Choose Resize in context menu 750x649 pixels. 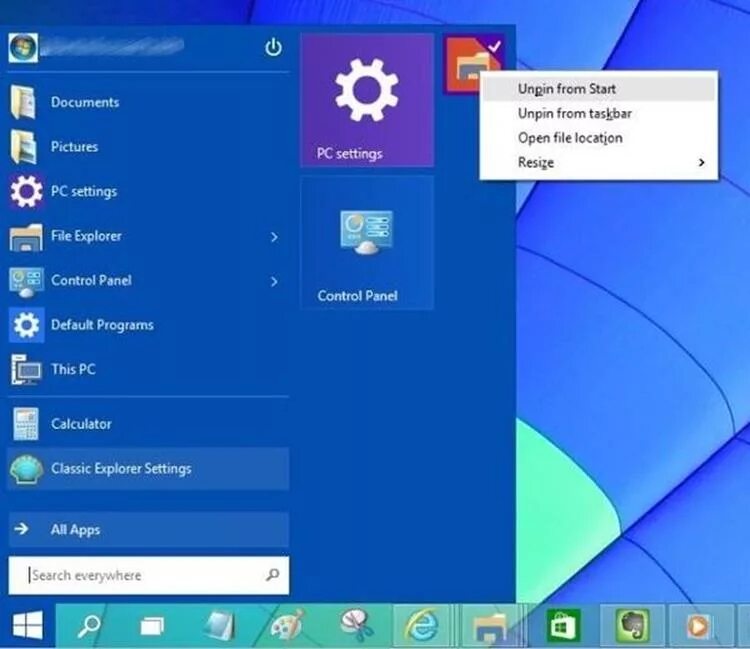[598, 163]
